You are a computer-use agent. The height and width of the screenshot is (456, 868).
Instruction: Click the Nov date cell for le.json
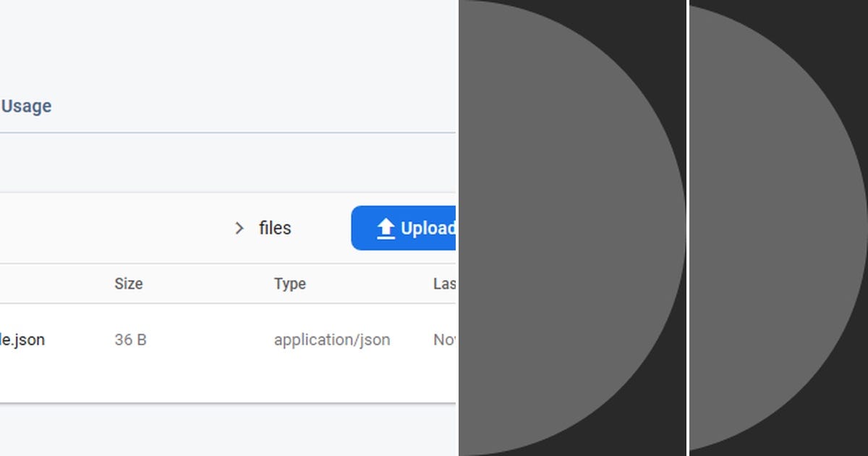[x=443, y=339]
